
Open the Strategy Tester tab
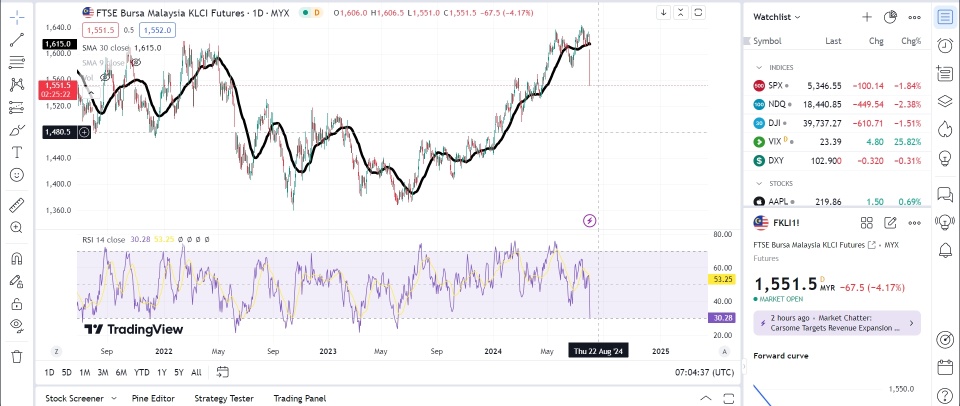click(x=224, y=398)
